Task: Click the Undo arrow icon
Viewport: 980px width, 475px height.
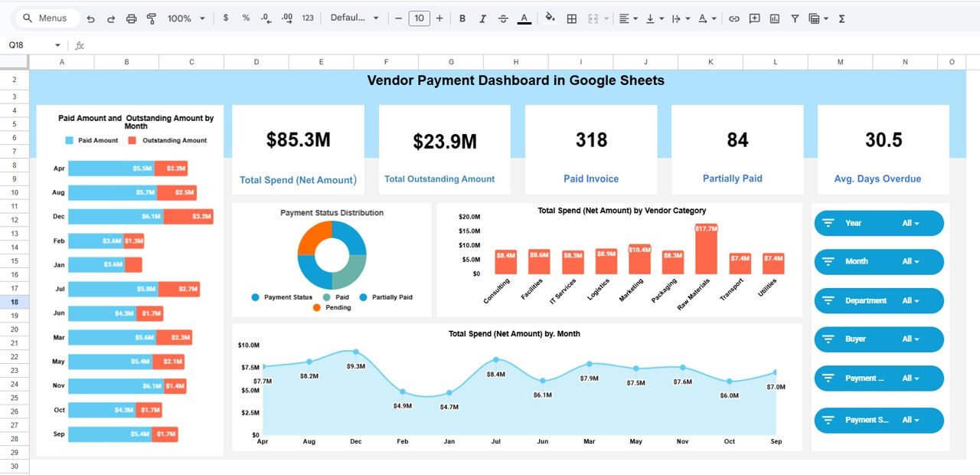Action: pos(91,18)
